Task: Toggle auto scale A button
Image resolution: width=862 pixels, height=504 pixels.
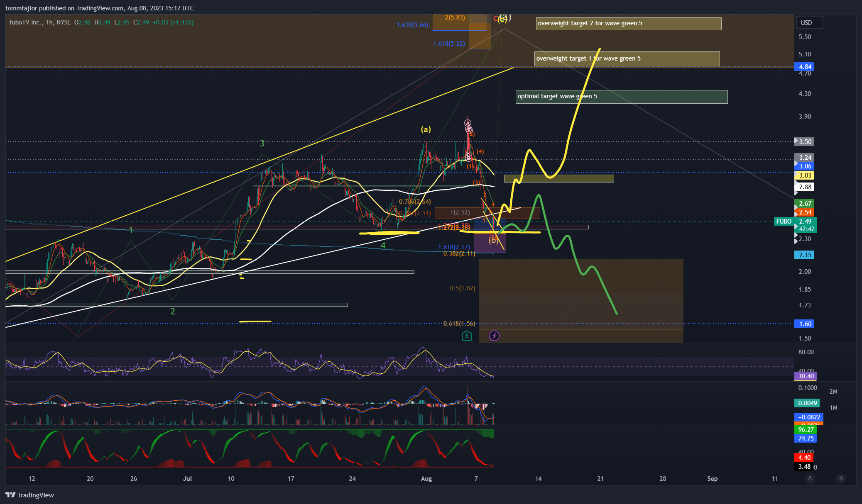Action: pyautogui.click(x=810, y=478)
